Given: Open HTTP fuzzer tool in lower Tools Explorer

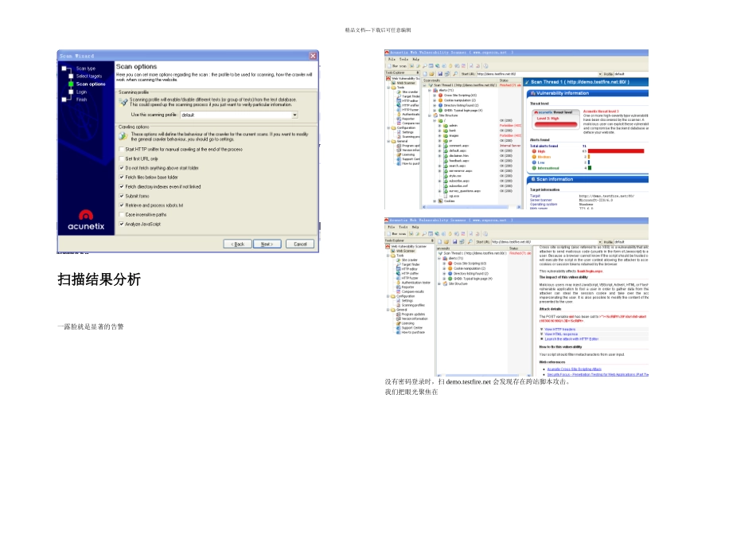Looking at the screenshot, I should coord(407,278).
